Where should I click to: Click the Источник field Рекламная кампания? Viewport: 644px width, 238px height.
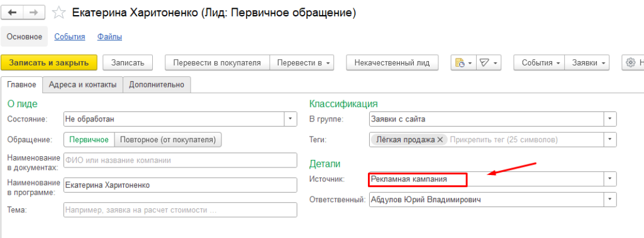click(x=487, y=179)
